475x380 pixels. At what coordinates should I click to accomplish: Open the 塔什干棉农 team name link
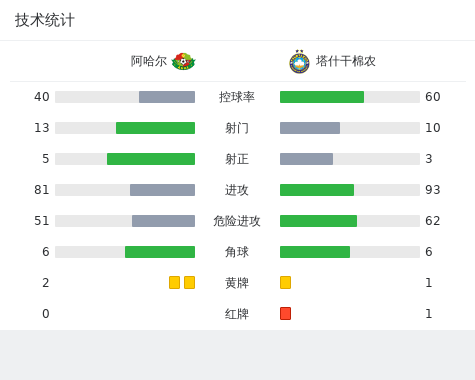(346, 61)
